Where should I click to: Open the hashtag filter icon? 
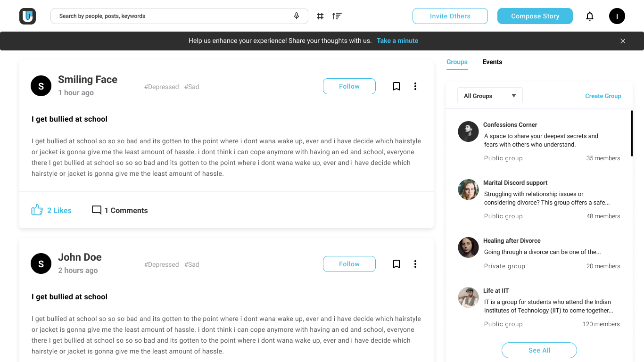tap(320, 16)
